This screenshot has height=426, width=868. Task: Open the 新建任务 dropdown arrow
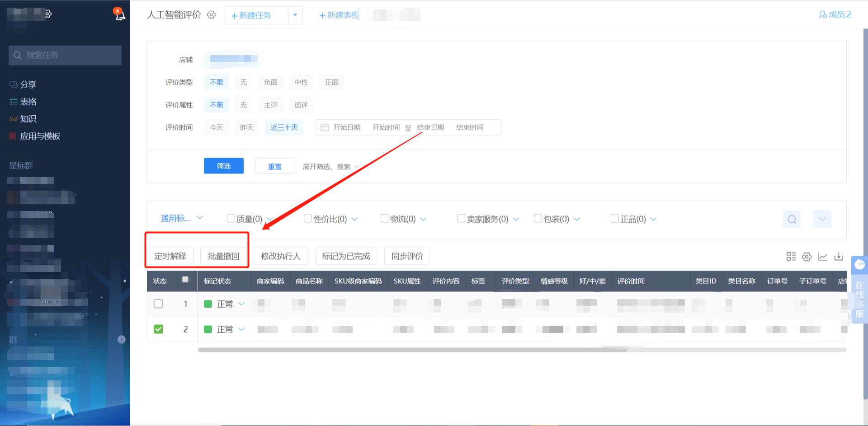[295, 15]
